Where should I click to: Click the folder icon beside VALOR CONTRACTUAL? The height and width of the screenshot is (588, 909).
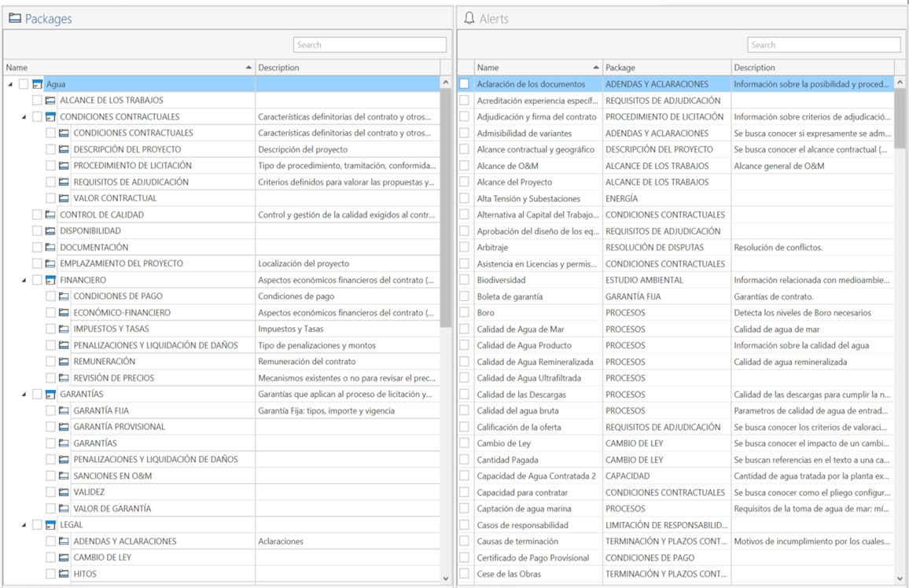click(x=64, y=198)
